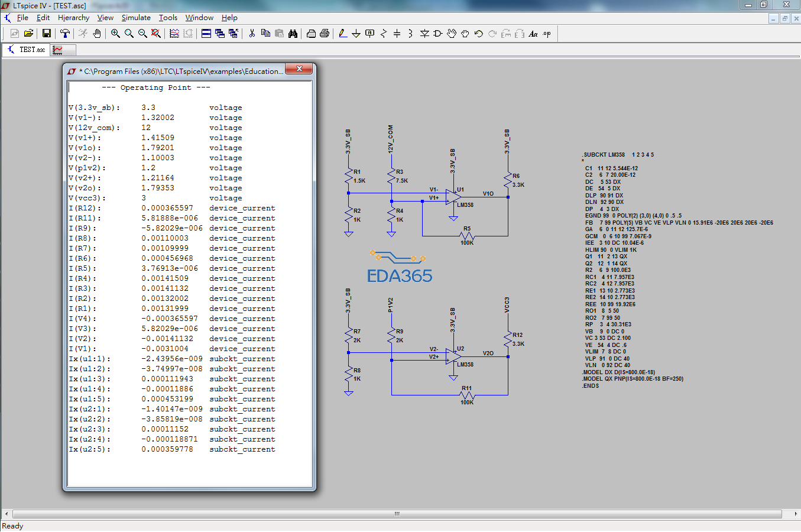Click the Undo arrow icon
The image size is (801, 532).
tap(479, 34)
